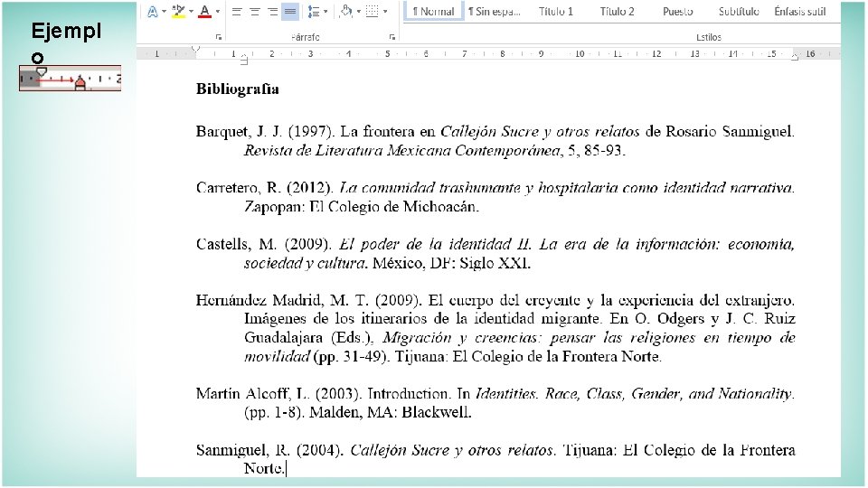Apply the Subtítulo style
Screen dimensions: 868x488
pos(739,11)
